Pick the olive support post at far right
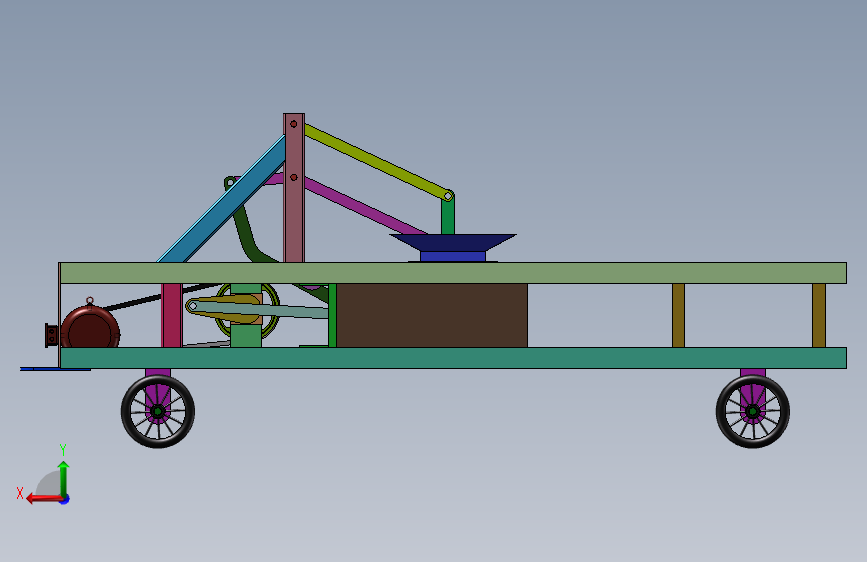 tap(819, 316)
